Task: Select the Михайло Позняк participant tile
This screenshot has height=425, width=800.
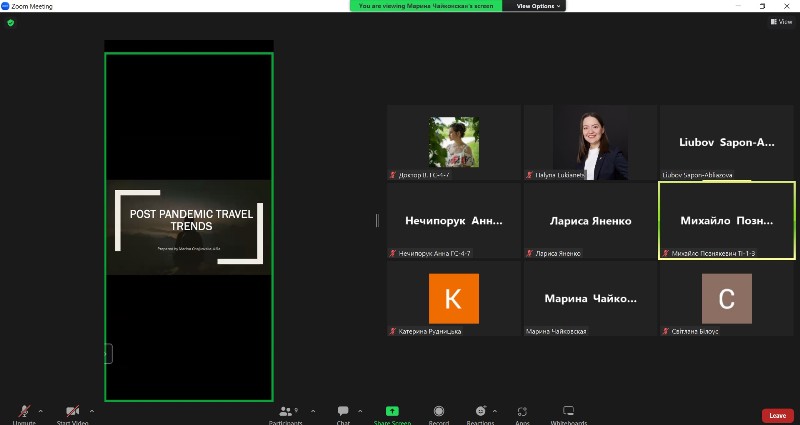Action: click(726, 220)
